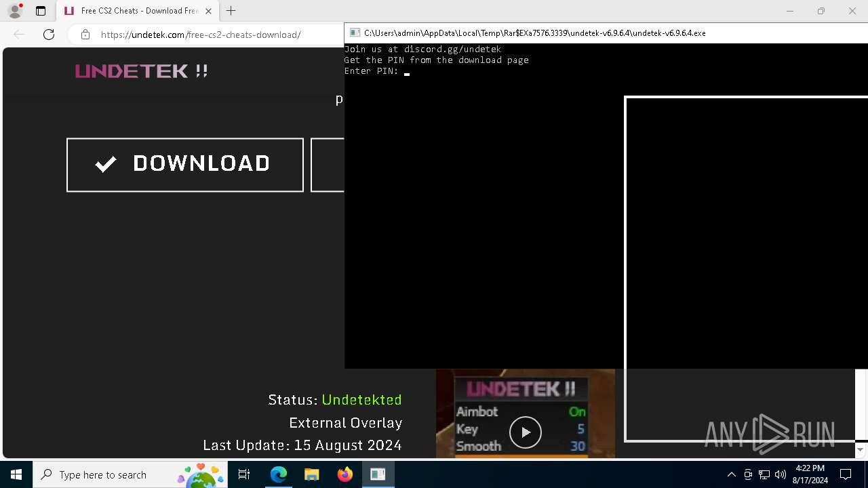
Task: Click the scrollbar down arrow on page
Action: pos(861,449)
